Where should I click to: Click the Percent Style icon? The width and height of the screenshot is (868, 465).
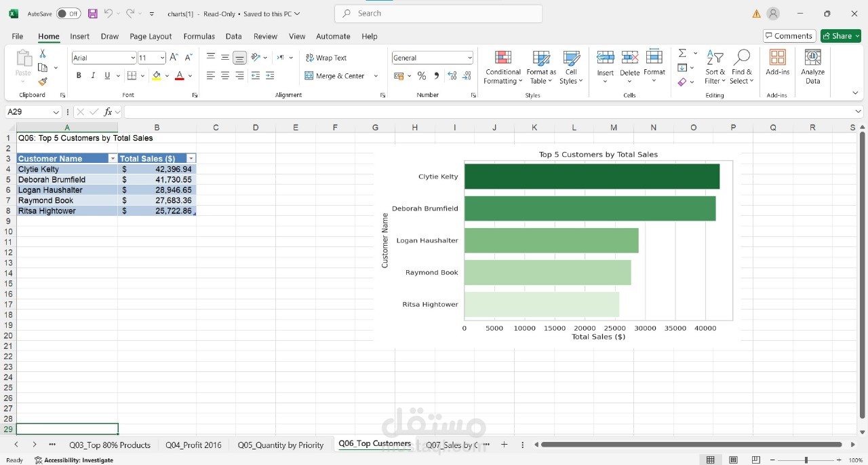pyautogui.click(x=422, y=76)
